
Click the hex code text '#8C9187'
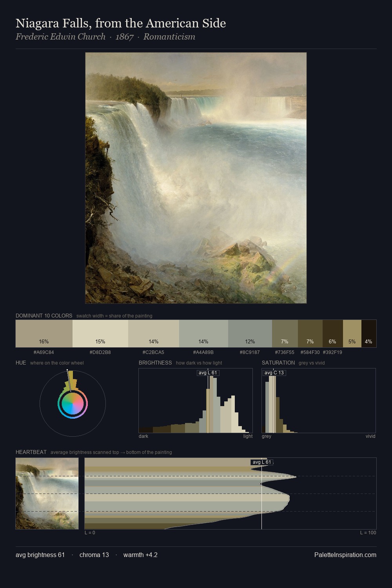[x=250, y=352]
